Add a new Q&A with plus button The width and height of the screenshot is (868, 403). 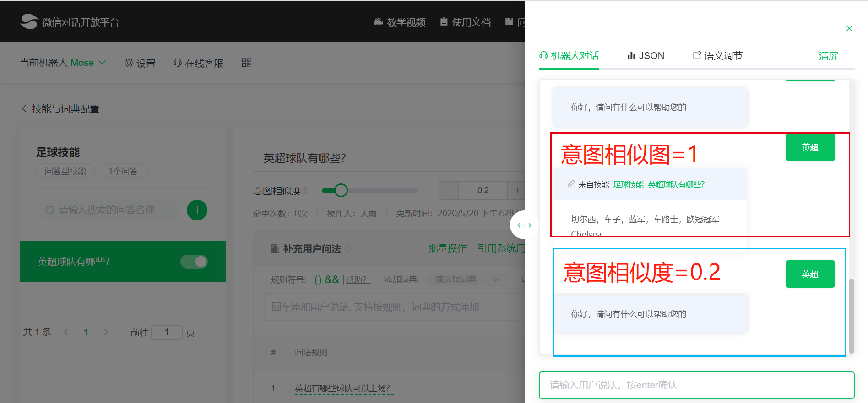point(197,210)
